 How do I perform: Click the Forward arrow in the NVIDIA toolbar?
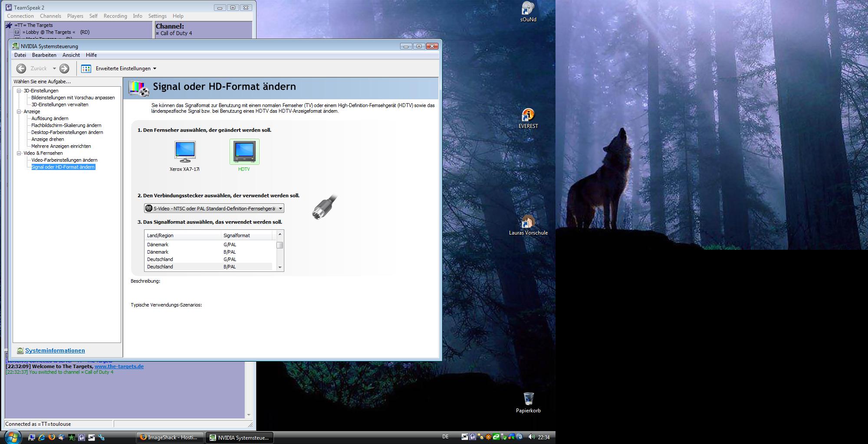coord(64,69)
